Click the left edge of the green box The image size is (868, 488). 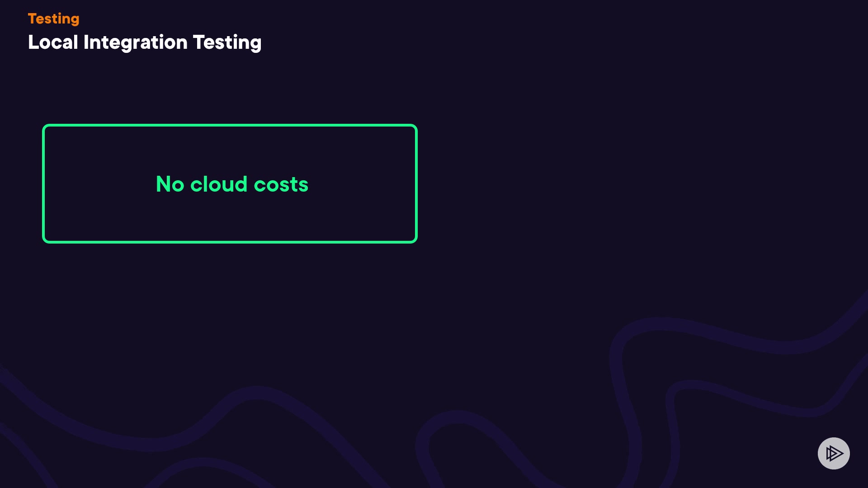44,183
